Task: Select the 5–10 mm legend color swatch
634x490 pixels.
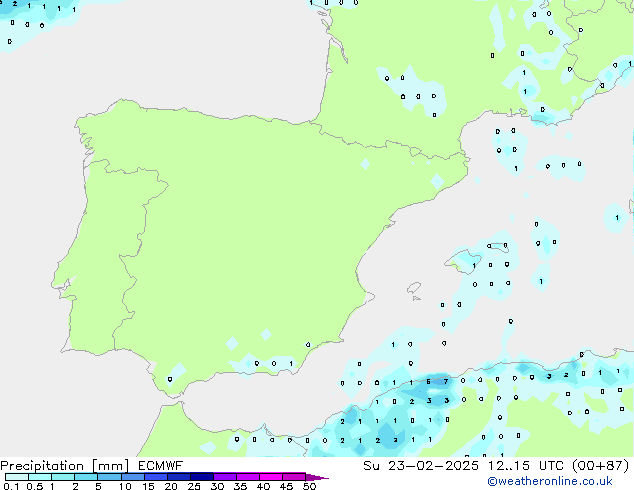Action: pos(109,477)
